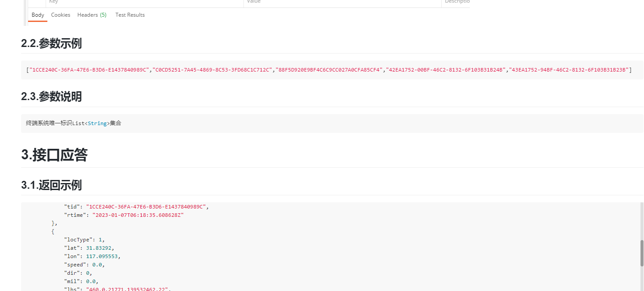Open the Cookies tab
The image size is (644, 291).
[61, 15]
